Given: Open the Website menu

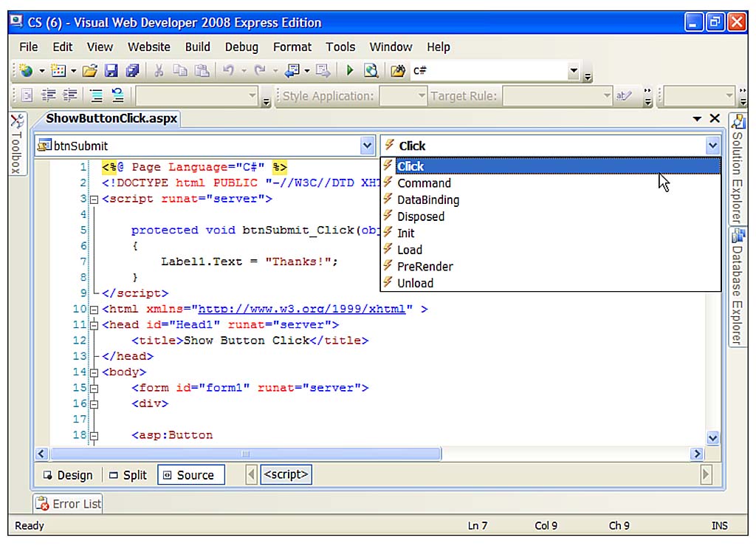Looking at the screenshot, I should (149, 47).
